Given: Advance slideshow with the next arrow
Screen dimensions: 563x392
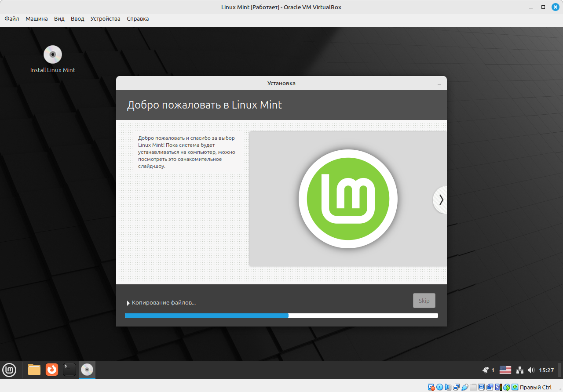Looking at the screenshot, I should 440,200.
